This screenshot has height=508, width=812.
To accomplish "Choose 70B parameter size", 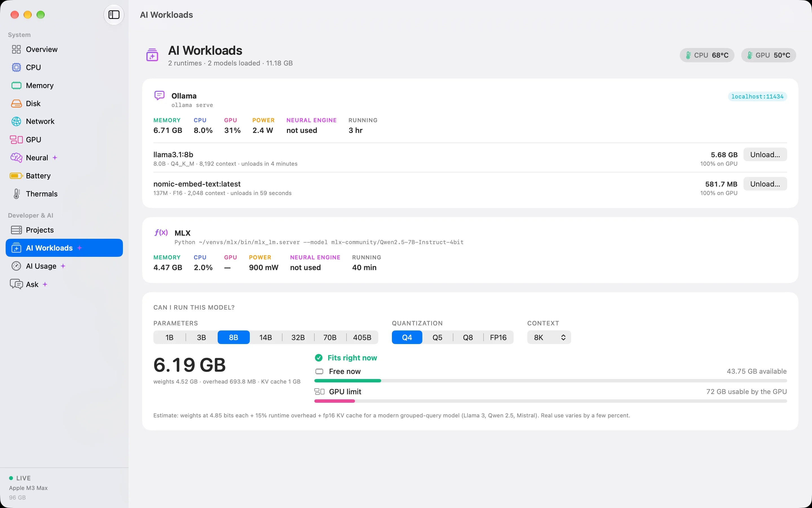I will (x=330, y=337).
